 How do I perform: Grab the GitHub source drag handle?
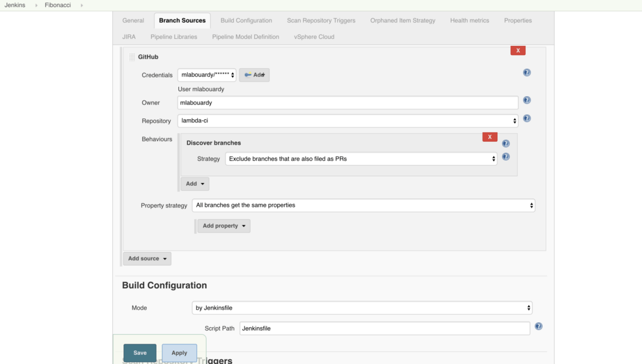coord(132,57)
